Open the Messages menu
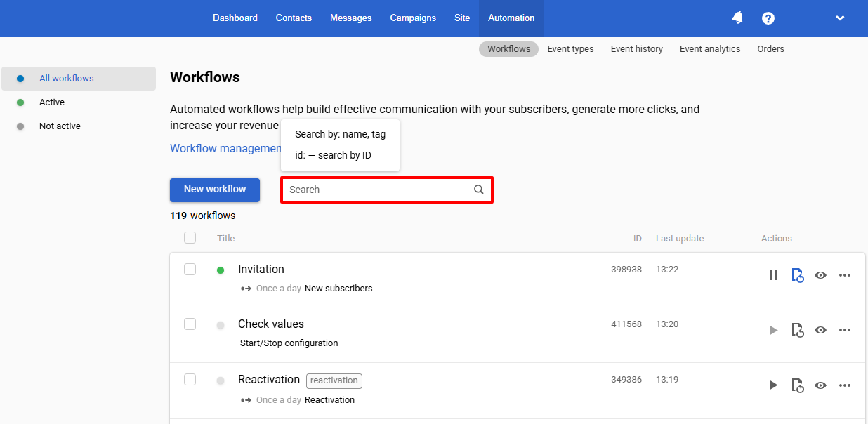Viewport: 868px width, 424px height. tap(351, 18)
